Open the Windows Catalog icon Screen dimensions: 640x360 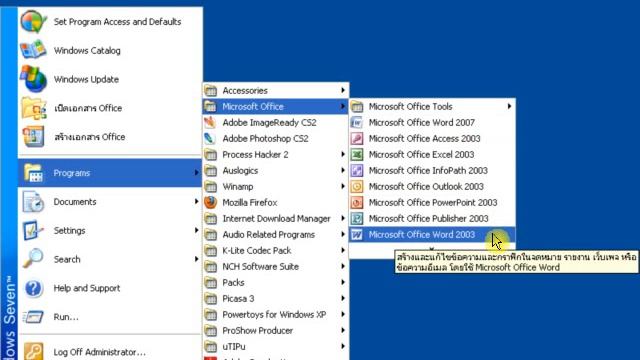(x=33, y=50)
